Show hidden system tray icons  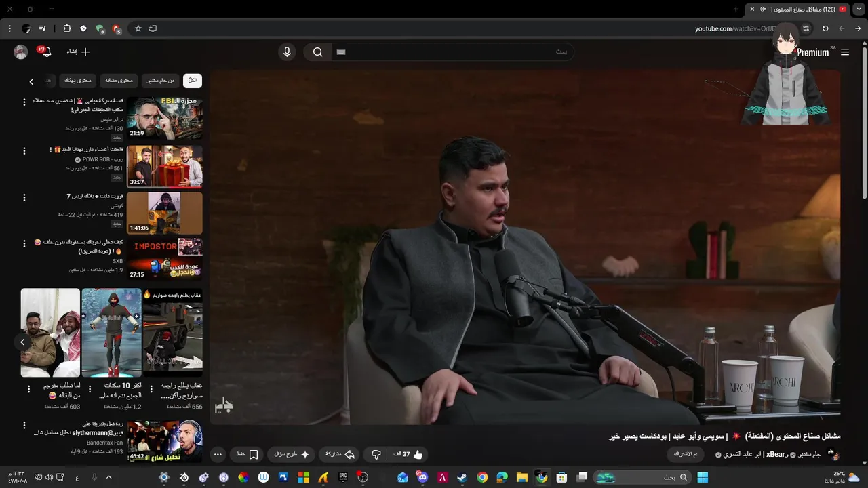point(108,477)
